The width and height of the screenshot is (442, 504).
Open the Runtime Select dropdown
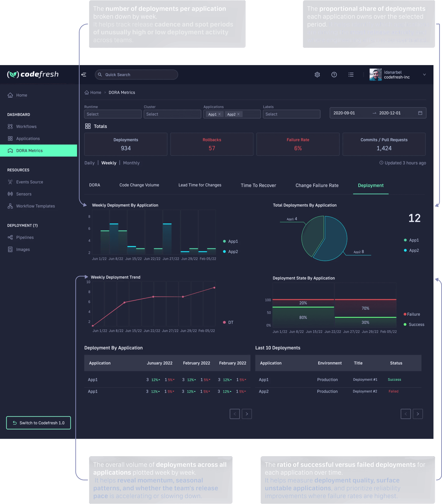(x=113, y=114)
